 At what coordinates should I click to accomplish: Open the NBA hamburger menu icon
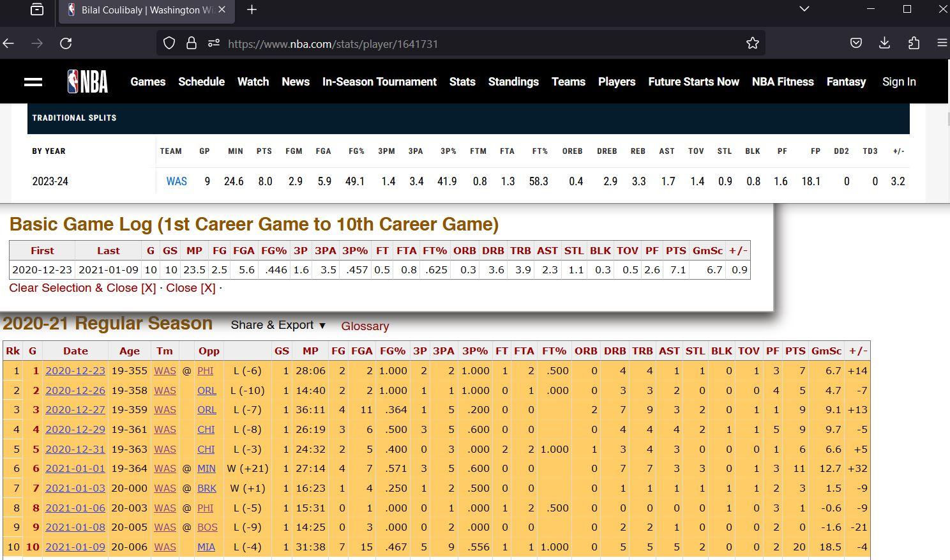pos(33,82)
